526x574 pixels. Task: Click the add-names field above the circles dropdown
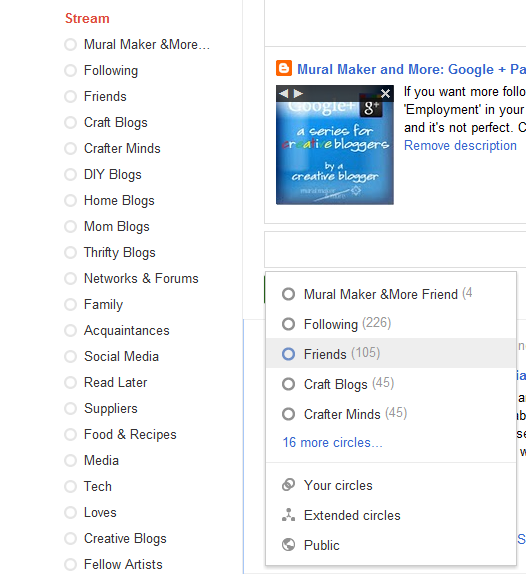[x=395, y=249]
